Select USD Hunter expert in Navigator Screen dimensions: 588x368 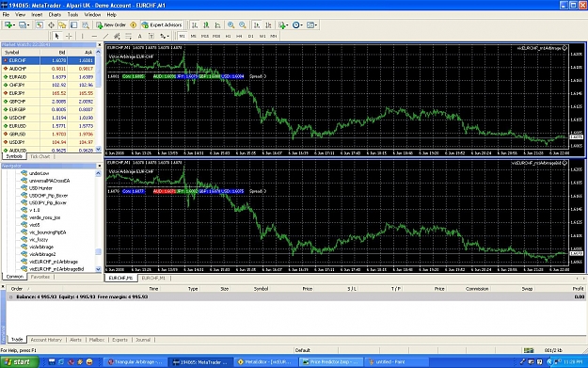(40, 188)
